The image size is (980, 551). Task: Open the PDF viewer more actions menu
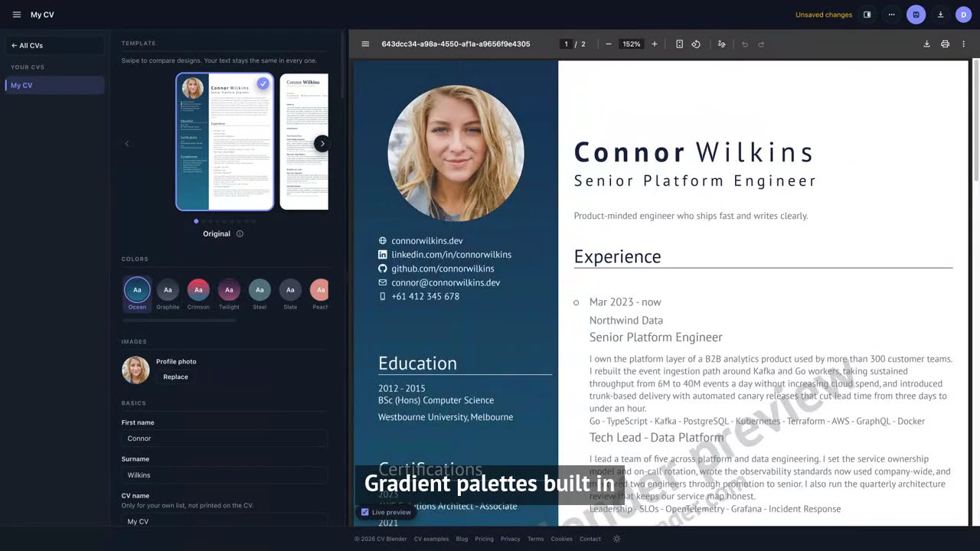point(964,44)
